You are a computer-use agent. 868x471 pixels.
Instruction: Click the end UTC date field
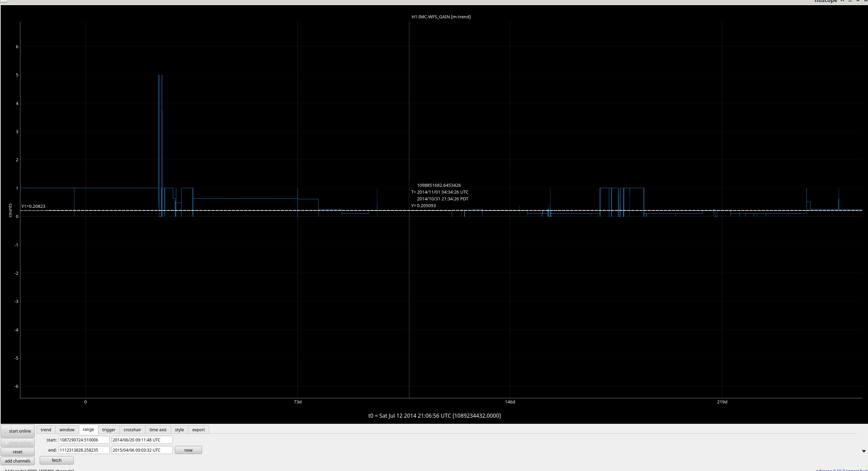click(x=142, y=450)
